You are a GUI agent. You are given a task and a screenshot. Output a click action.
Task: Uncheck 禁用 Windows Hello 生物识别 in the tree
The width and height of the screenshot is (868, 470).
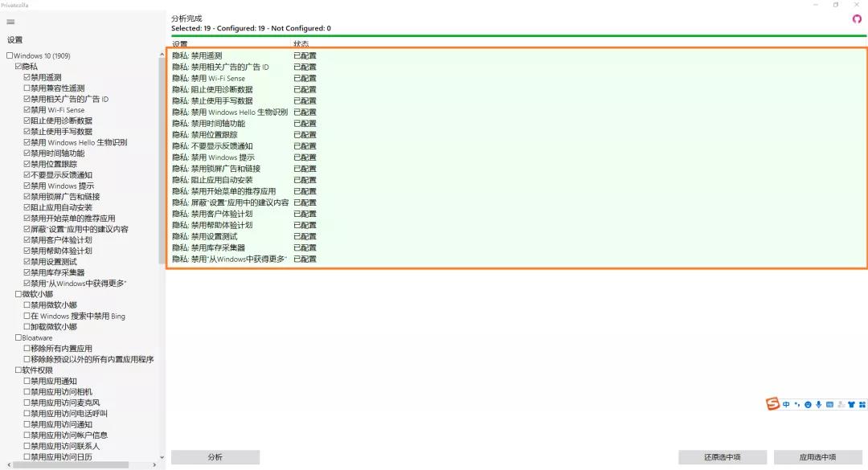pyautogui.click(x=27, y=142)
